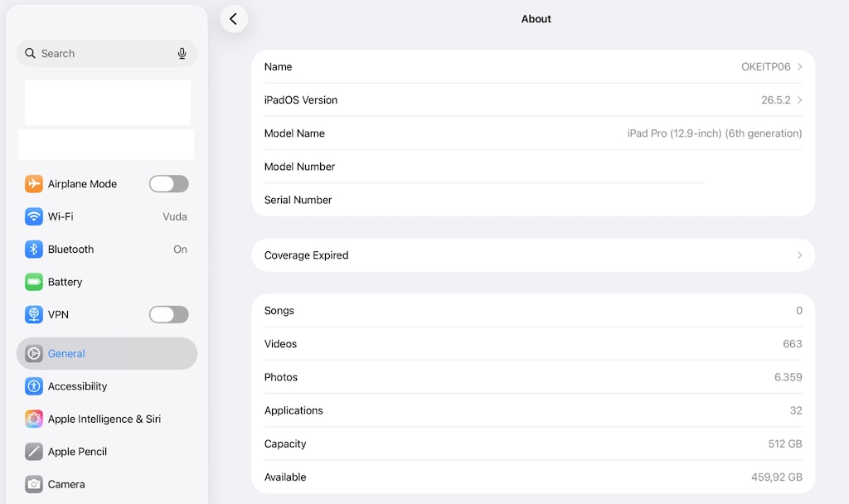This screenshot has height=504, width=849.
Task: Tap the Capacity value 512 GB
Action: click(785, 444)
